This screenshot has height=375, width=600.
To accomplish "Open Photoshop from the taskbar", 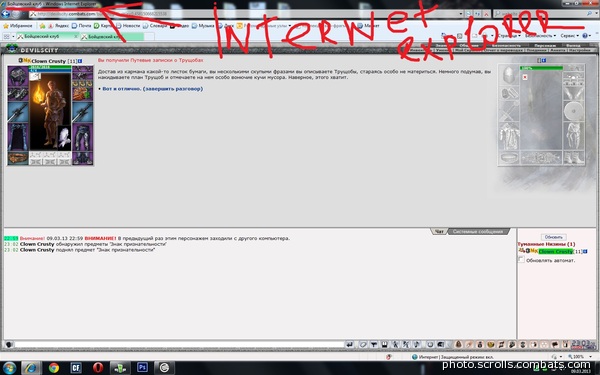I will click(x=142, y=368).
